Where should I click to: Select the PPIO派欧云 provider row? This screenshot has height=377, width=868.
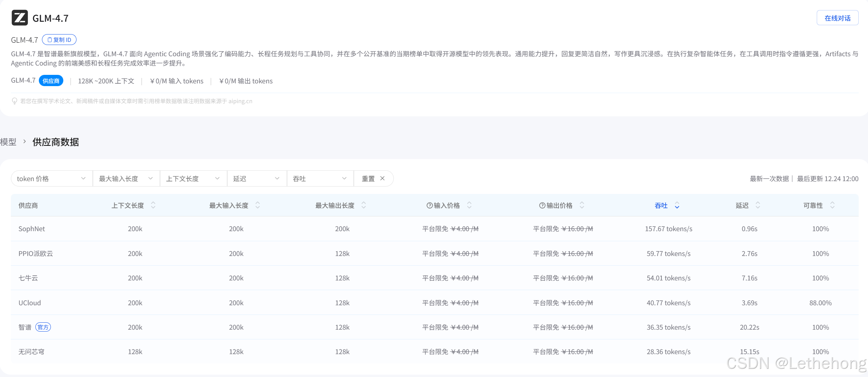click(x=435, y=253)
